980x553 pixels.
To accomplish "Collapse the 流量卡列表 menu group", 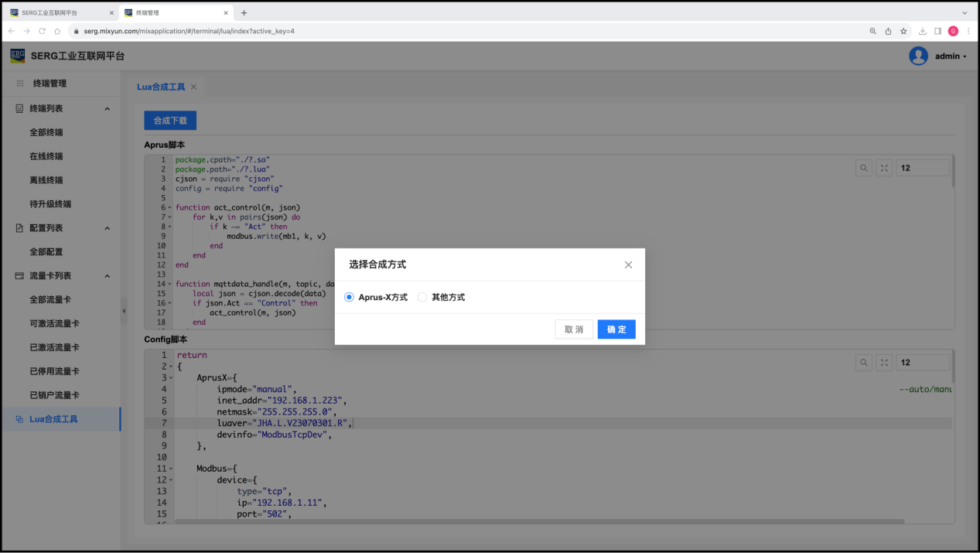I will point(107,276).
